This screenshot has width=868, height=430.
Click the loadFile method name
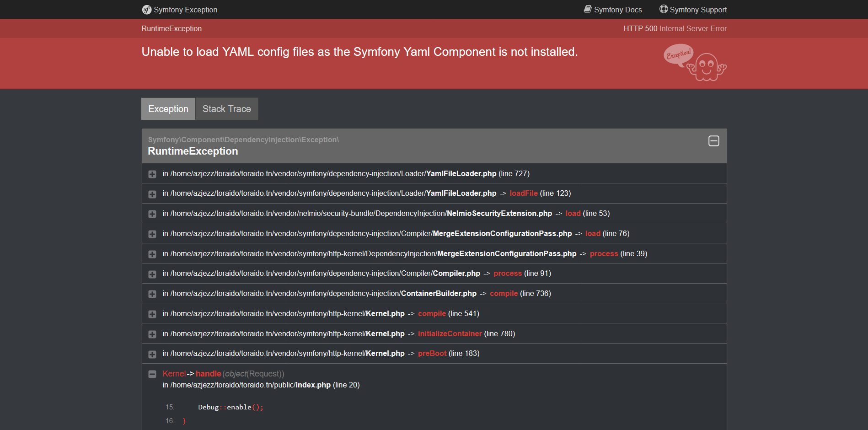(524, 193)
